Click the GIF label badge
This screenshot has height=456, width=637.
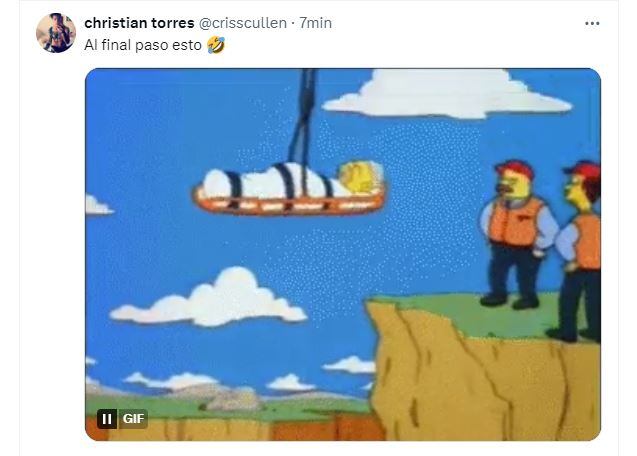coord(134,419)
